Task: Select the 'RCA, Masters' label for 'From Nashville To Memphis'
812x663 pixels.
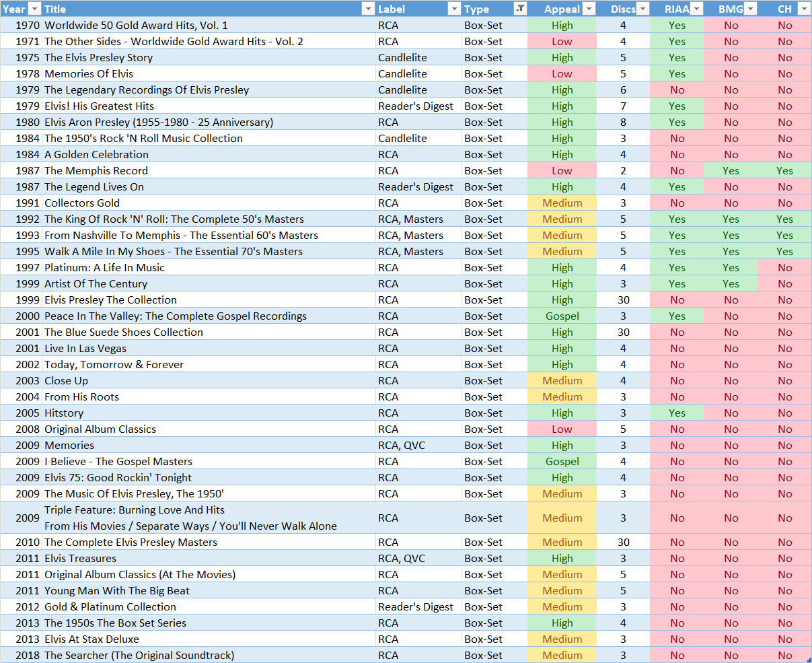Action: 410,235
